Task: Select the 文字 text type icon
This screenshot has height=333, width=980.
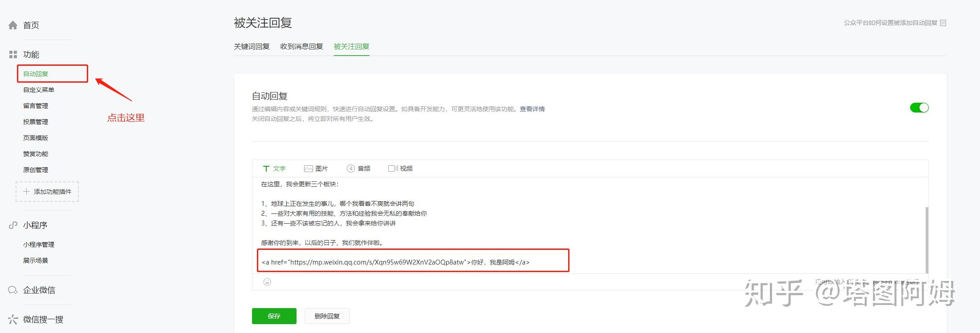Action: 266,169
